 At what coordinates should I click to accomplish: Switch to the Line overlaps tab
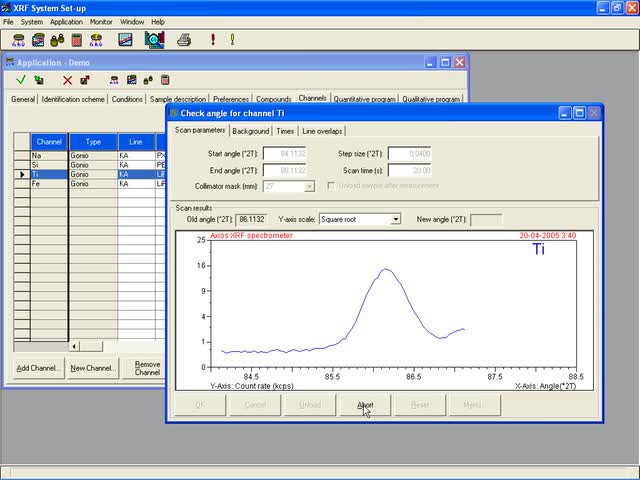pos(322,131)
